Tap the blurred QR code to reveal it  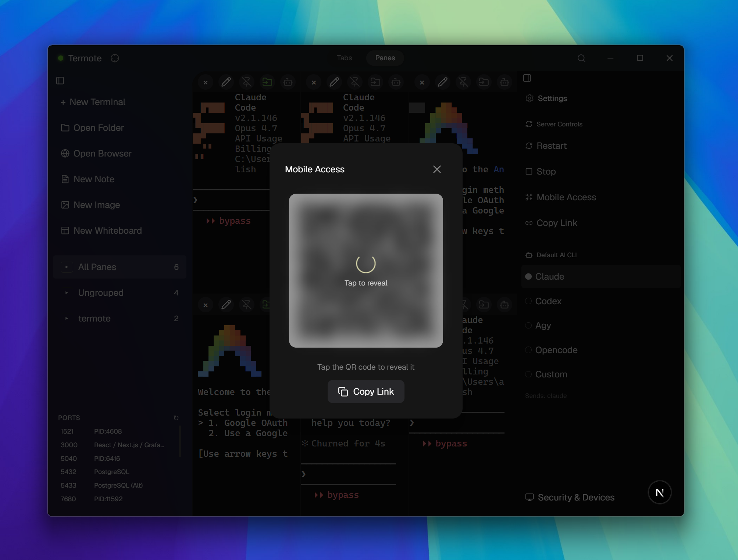click(366, 270)
